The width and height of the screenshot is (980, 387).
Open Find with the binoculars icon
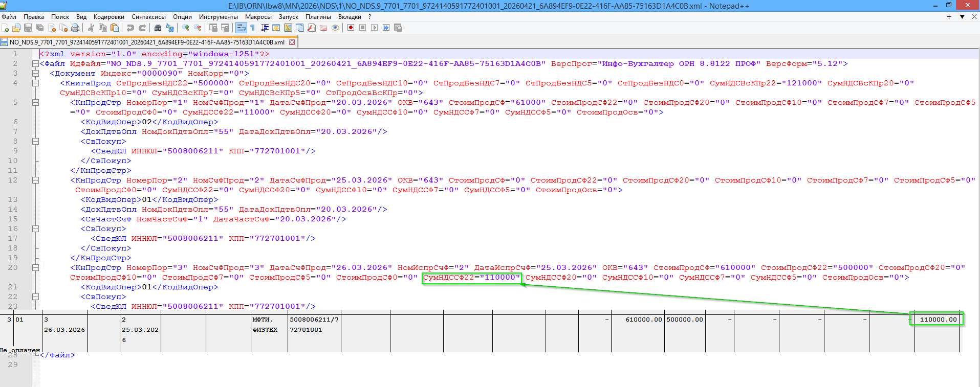coord(158,28)
